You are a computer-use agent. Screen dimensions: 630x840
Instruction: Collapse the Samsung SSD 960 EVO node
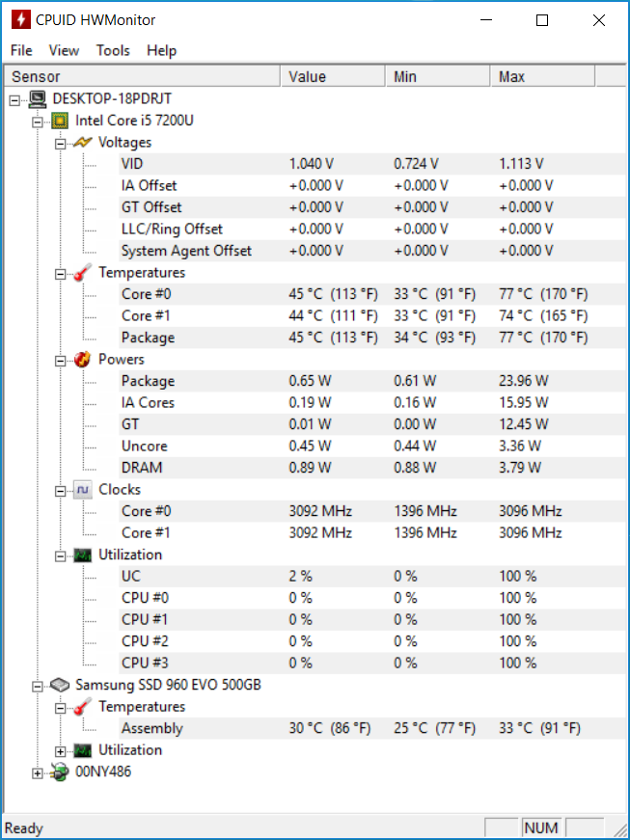coord(37,687)
